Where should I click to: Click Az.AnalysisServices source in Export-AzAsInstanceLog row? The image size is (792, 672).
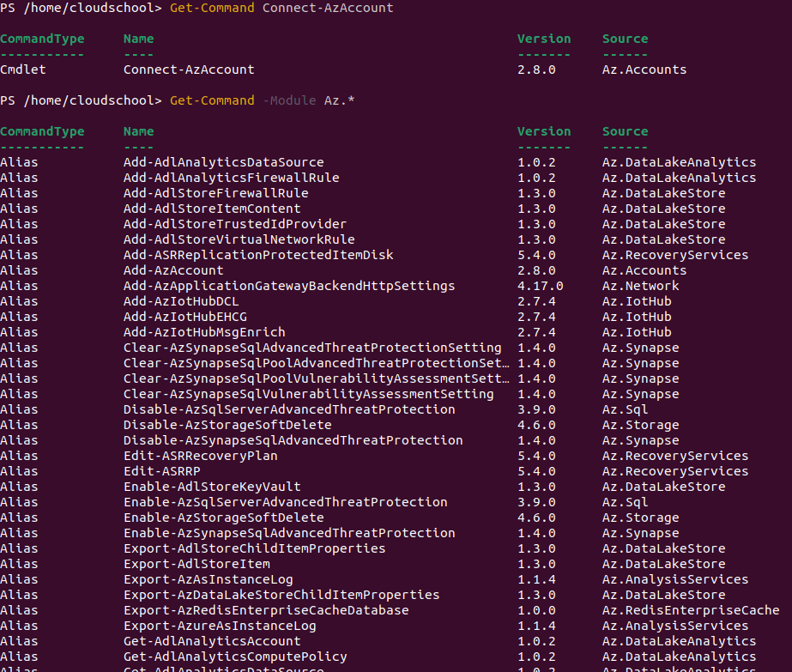(x=674, y=579)
